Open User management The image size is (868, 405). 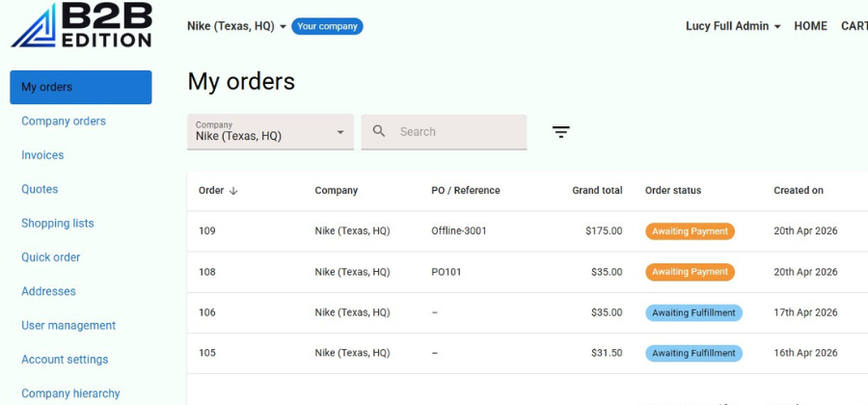coord(68,325)
